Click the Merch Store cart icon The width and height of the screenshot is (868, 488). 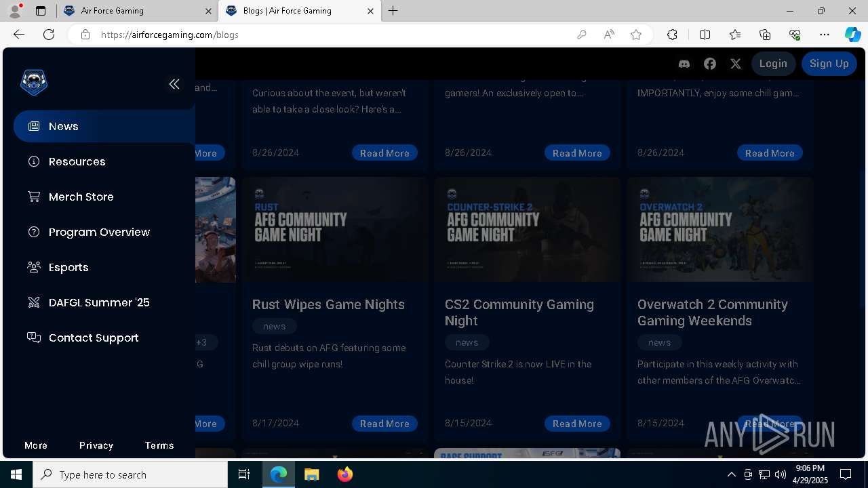33,197
